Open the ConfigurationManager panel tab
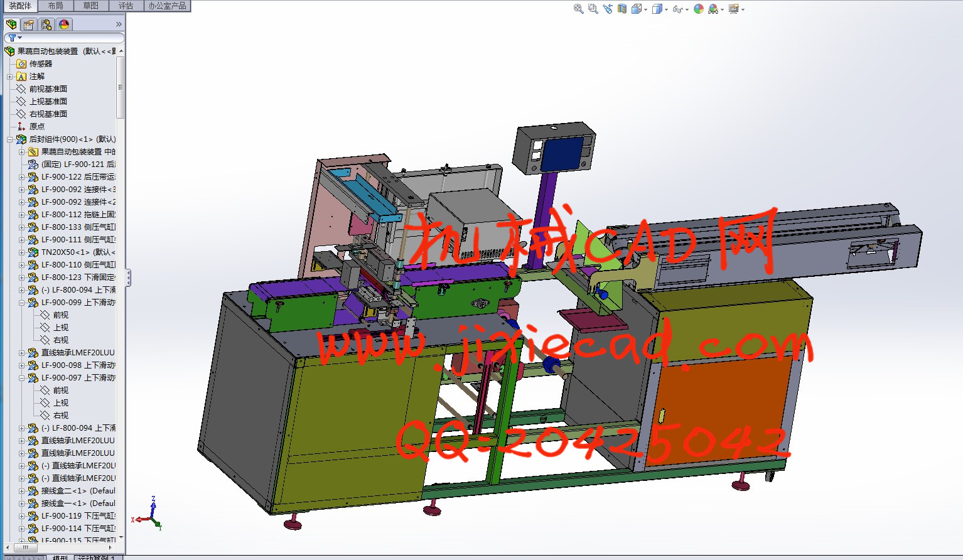 point(46,24)
